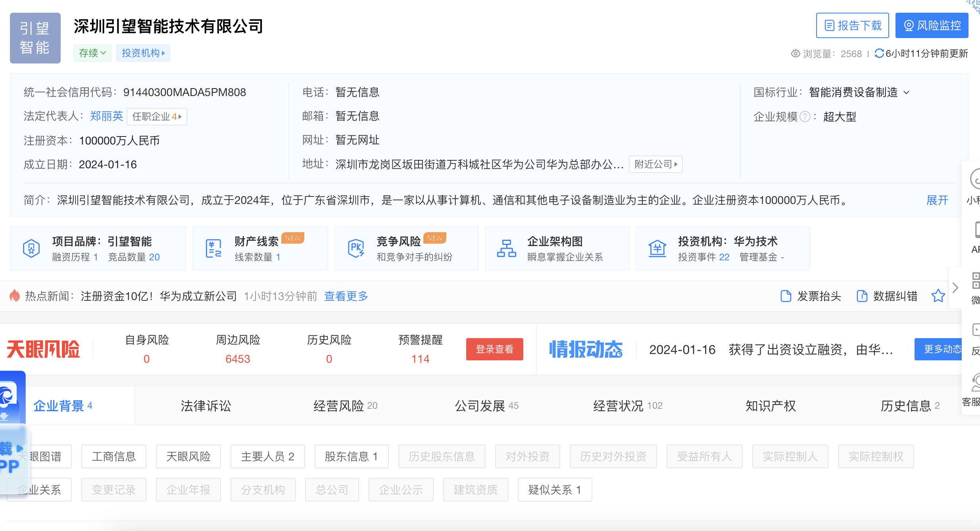Click the 项目品牌 badge icon
980x531 pixels.
[31, 249]
